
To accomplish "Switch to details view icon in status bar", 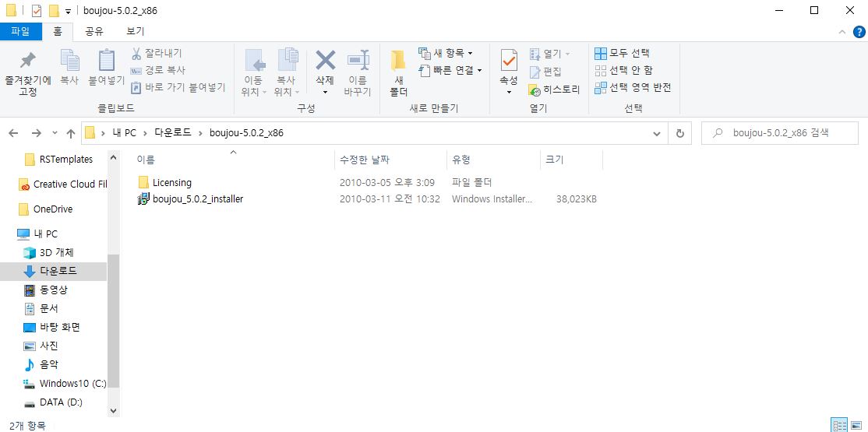I will (x=840, y=425).
